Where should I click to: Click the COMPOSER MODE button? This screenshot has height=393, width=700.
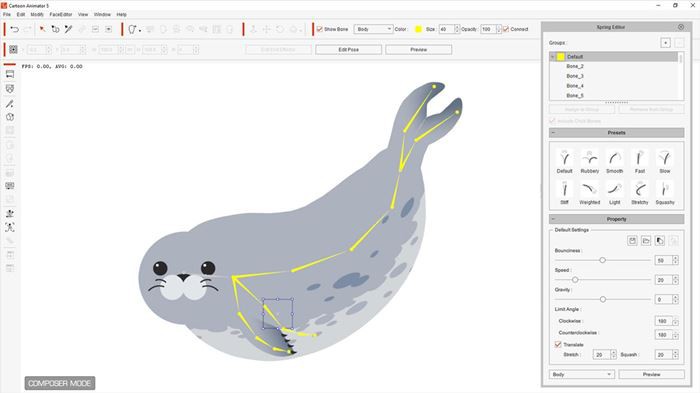[x=60, y=383]
